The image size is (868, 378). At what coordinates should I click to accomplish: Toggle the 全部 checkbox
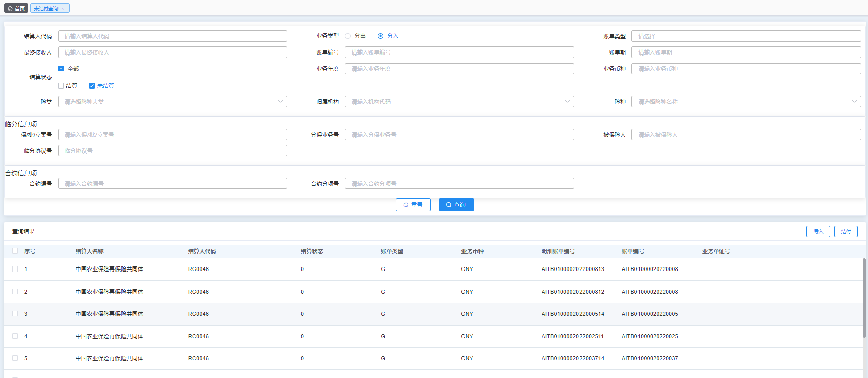[x=61, y=69]
